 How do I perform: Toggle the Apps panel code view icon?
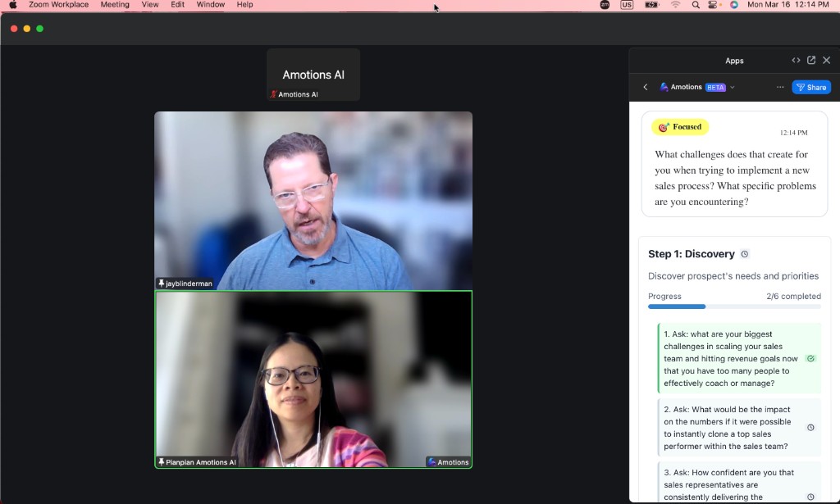(x=796, y=60)
